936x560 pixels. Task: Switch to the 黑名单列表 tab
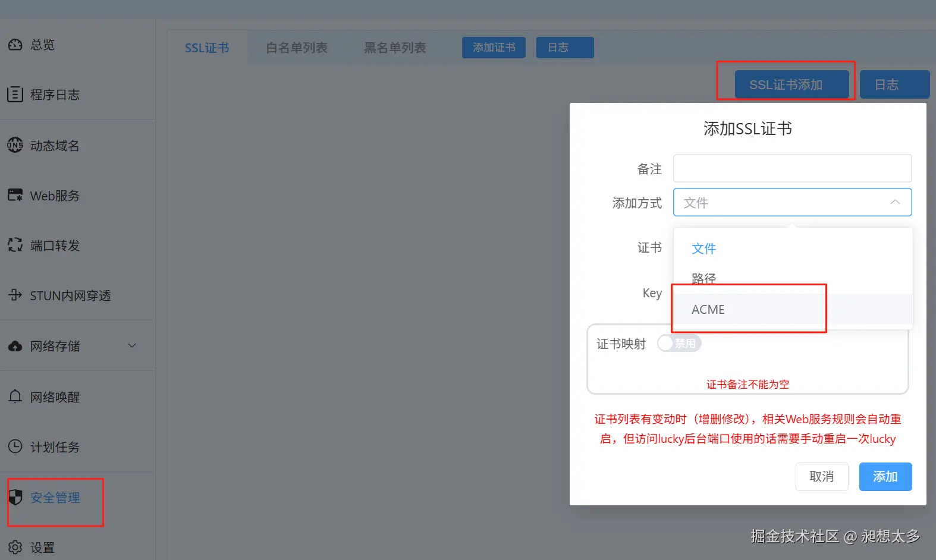click(x=395, y=48)
